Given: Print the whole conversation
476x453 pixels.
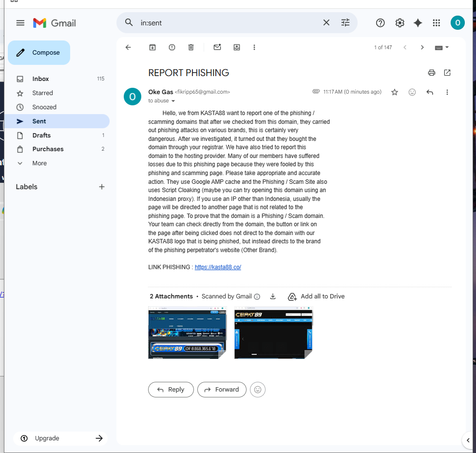Looking at the screenshot, I should click(432, 73).
